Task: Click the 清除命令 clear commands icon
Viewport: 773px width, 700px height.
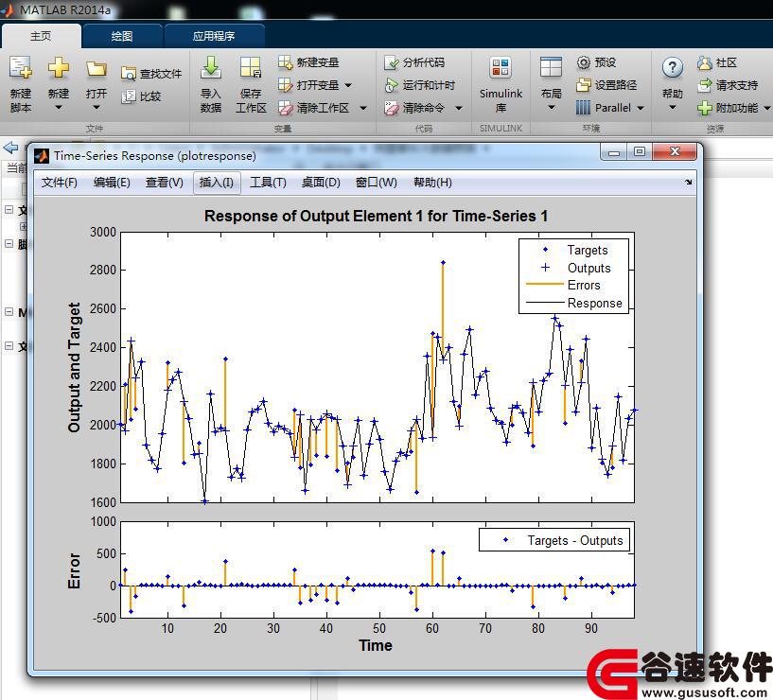Action: point(392,108)
